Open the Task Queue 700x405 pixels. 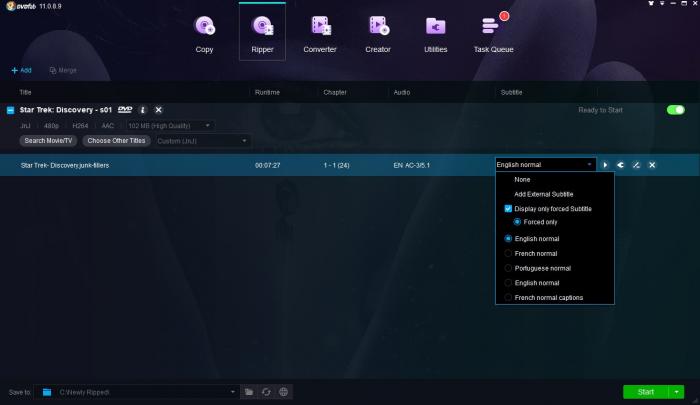(x=493, y=34)
